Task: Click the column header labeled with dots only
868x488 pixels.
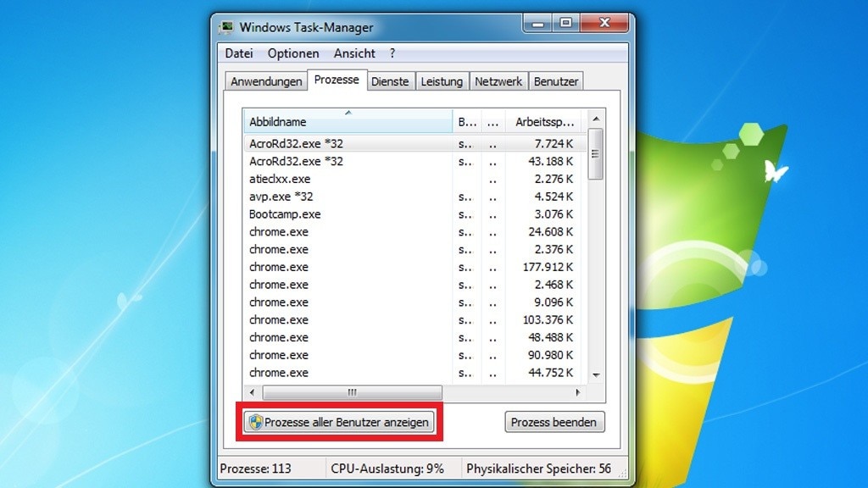Action: click(493, 122)
